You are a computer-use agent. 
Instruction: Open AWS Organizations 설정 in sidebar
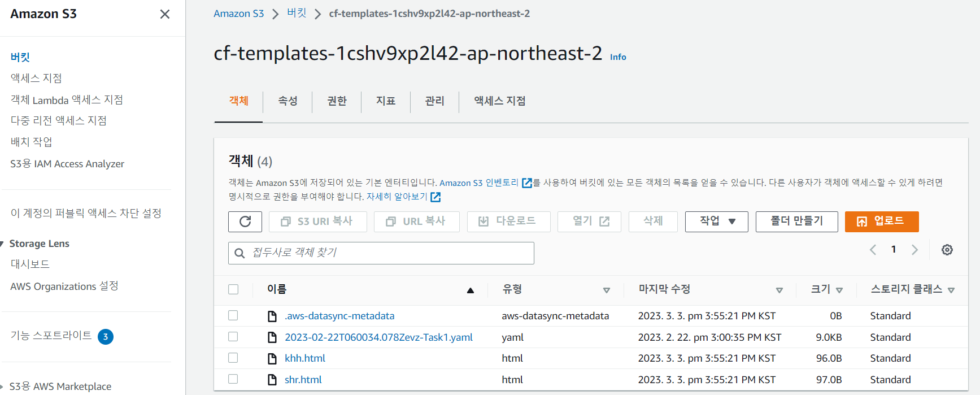[64, 287]
